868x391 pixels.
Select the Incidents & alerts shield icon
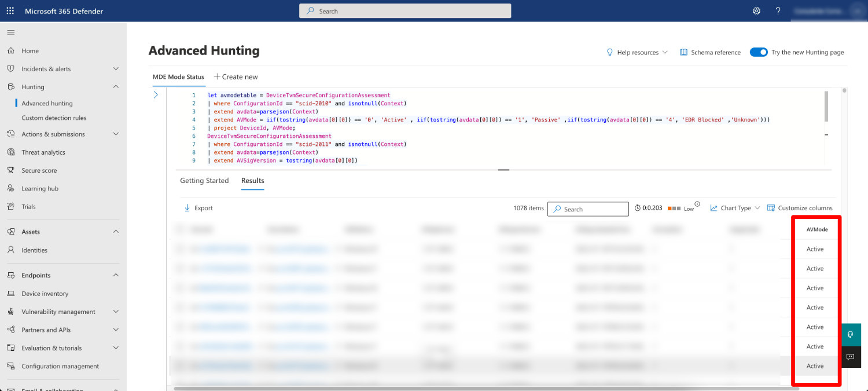(10, 68)
